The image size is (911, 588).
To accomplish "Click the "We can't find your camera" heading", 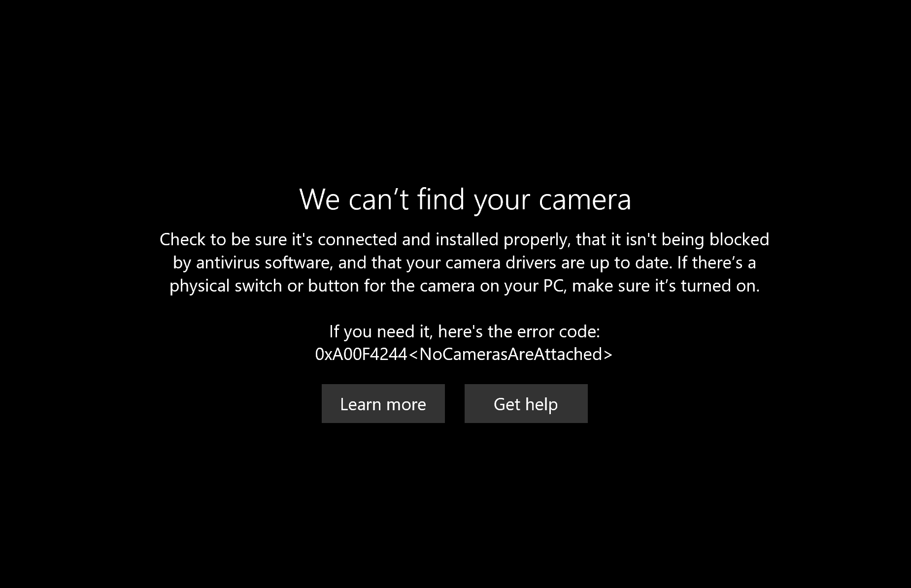I will [465, 199].
